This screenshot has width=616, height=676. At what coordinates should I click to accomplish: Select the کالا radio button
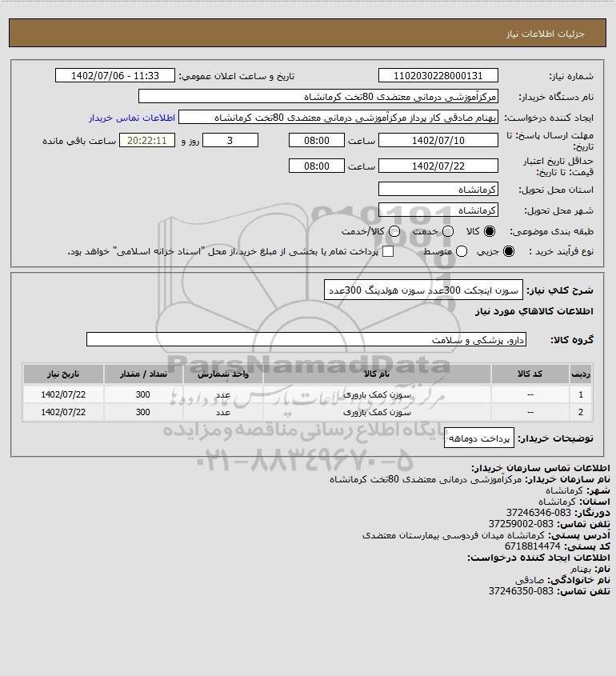[x=490, y=231]
